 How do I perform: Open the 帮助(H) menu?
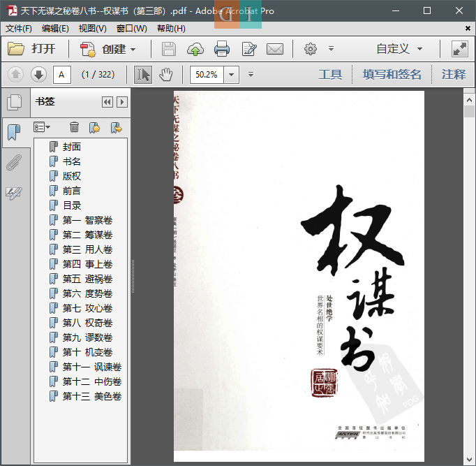pyautogui.click(x=171, y=29)
